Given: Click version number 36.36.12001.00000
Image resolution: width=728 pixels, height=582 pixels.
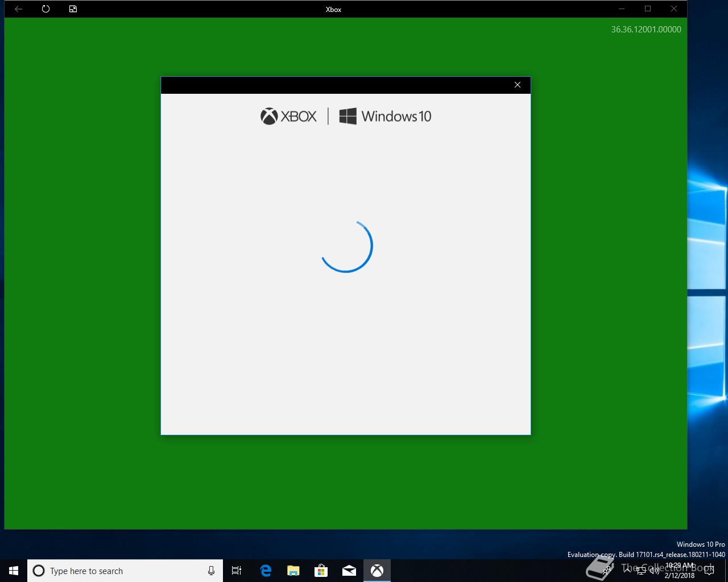Looking at the screenshot, I should (x=646, y=30).
